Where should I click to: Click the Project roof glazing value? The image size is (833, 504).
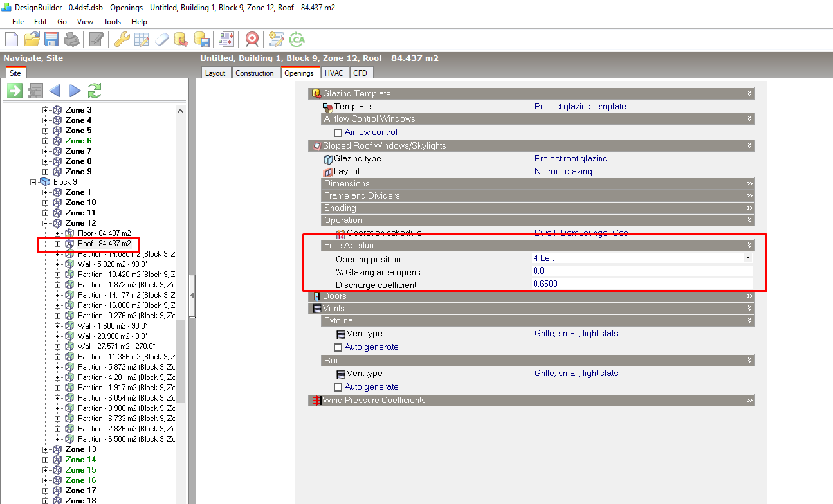click(571, 159)
